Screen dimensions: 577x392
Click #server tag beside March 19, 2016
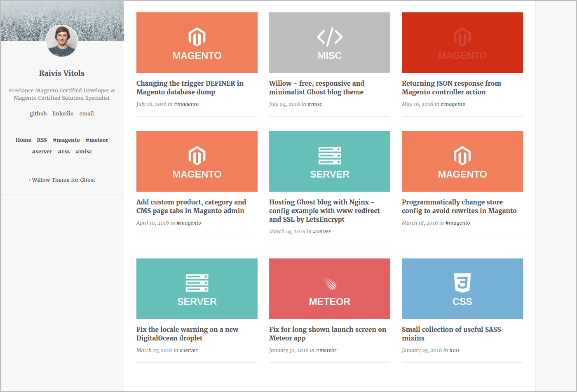coord(321,232)
